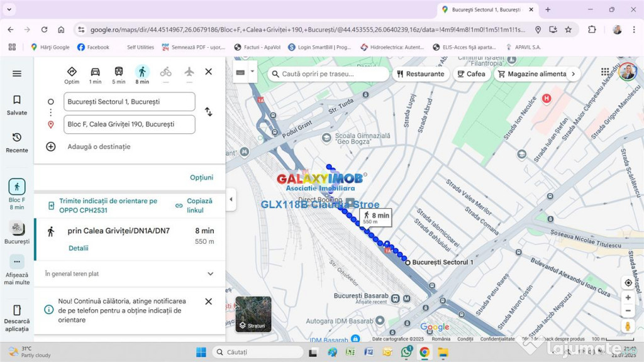Filter the map by Magazine alimentare
The width and height of the screenshot is (644, 362).
coord(532,74)
